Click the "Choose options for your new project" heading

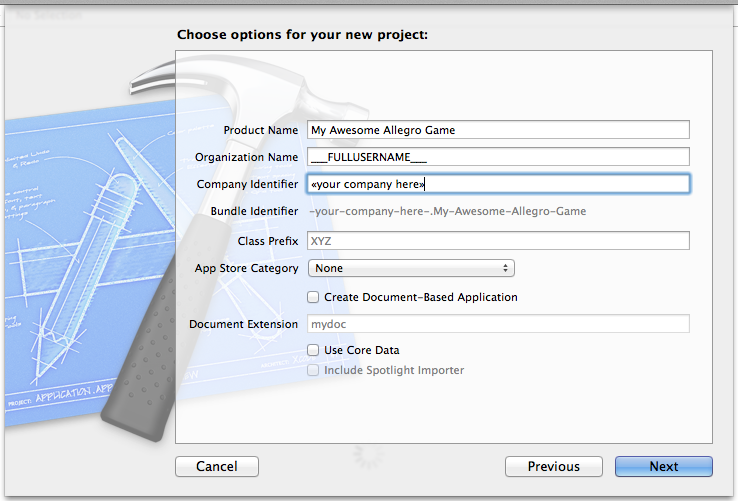[302, 35]
